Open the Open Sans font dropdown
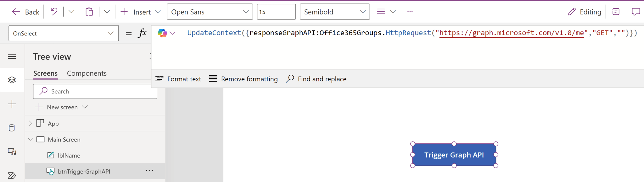Screen dimensions: 644x182 [210, 12]
